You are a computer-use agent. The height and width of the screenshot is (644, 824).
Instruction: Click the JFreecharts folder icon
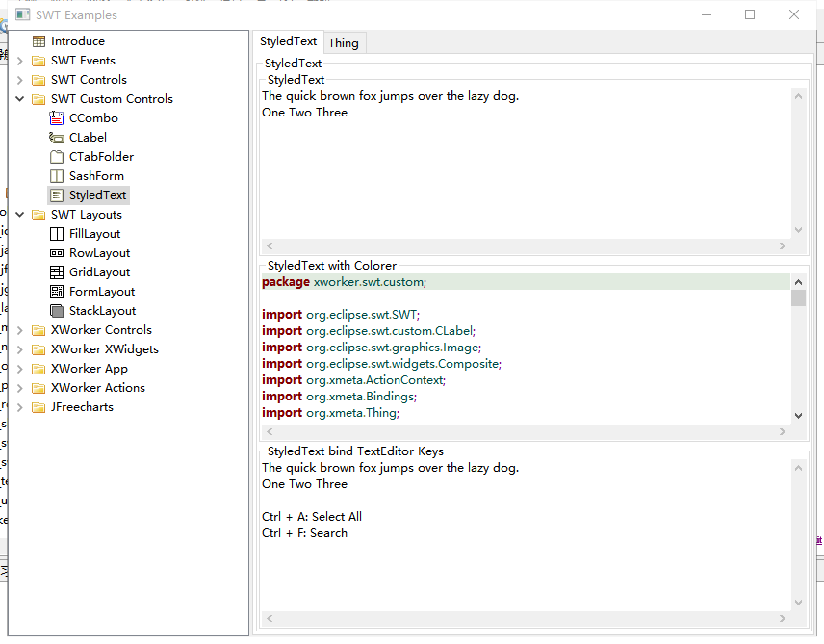(x=39, y=407)
